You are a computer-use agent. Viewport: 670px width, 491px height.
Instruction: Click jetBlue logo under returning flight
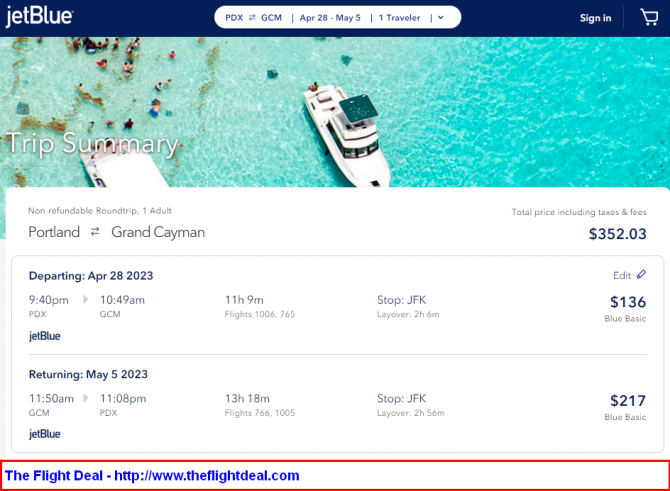click(45, 434)
